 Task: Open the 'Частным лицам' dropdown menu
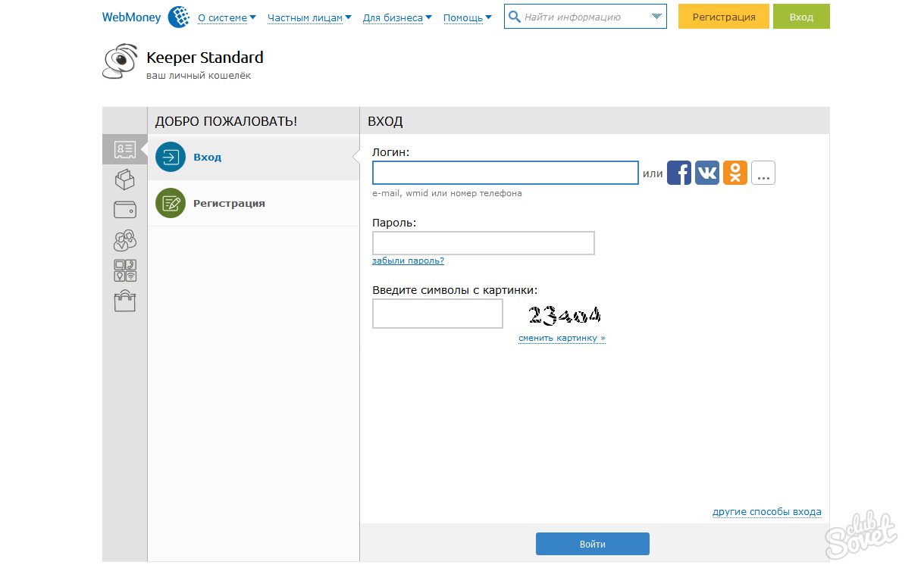tap(309, 17)
